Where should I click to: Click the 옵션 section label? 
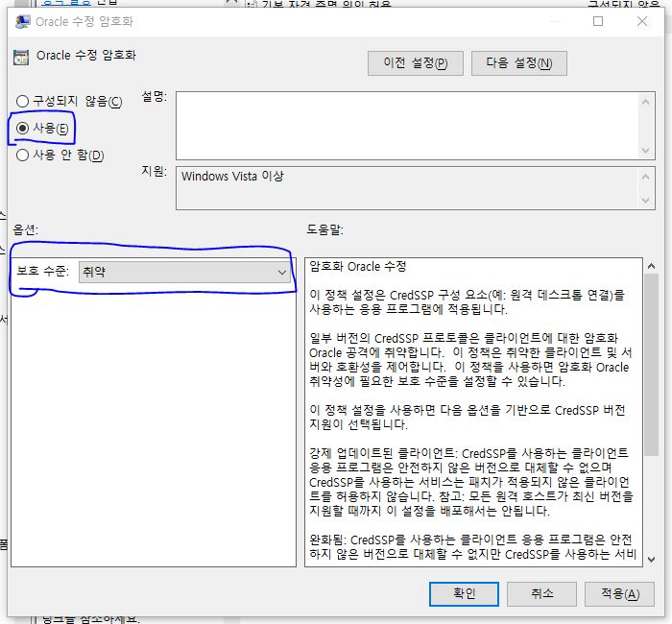[x=25, y=229]
